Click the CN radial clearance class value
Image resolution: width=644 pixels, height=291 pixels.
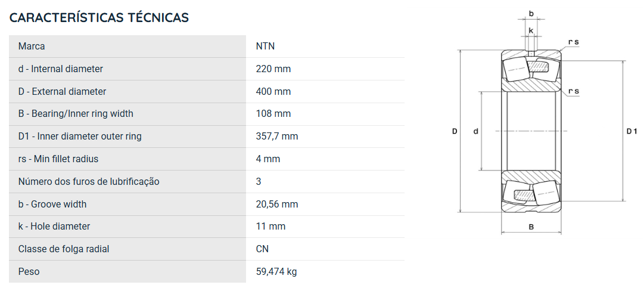(x=262, y=249)
